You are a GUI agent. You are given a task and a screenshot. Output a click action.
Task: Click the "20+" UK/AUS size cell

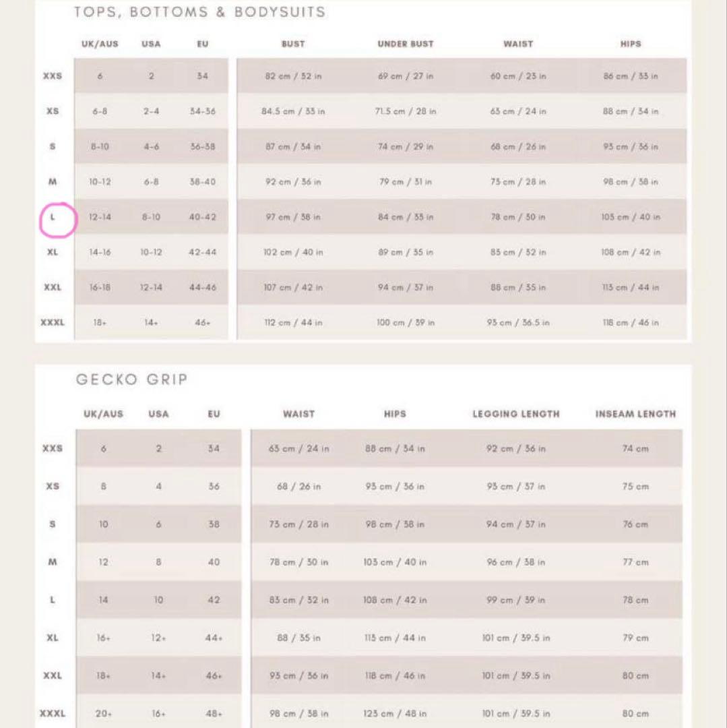click(x=104, y=713)
